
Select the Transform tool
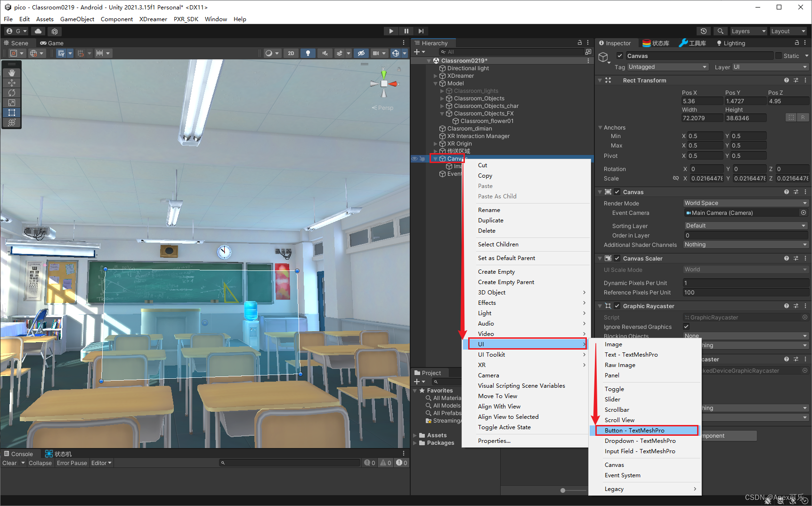(12, 122)
